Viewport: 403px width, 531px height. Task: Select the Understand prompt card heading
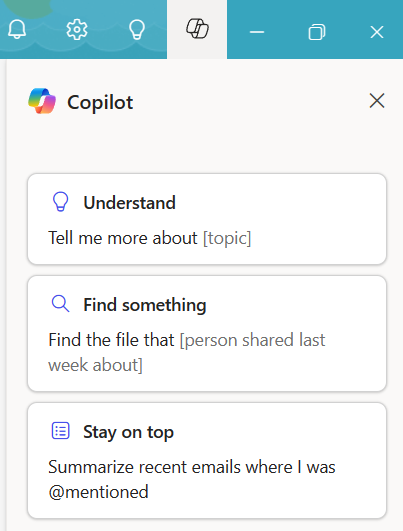coord(129,203)
